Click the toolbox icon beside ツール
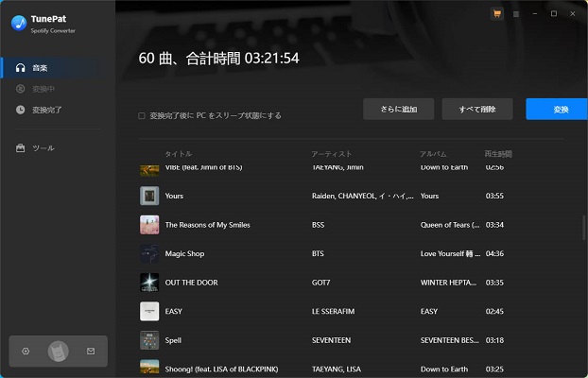Image resolution: width=588 pixels, height=378 pixels. [x=20, y=148]
